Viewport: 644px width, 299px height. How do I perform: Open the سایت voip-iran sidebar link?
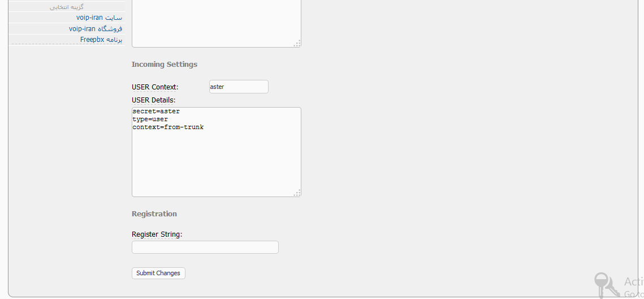point(99,18)
